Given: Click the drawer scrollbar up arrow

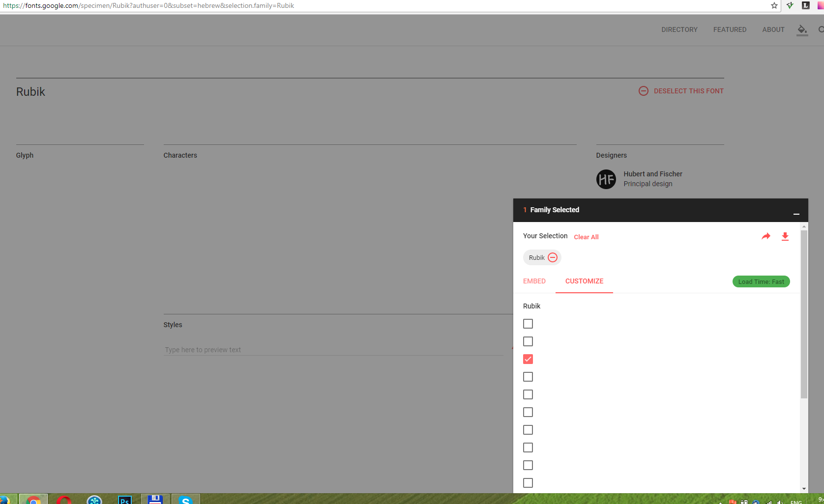Looking at the screenshot, I should [804, 226].
